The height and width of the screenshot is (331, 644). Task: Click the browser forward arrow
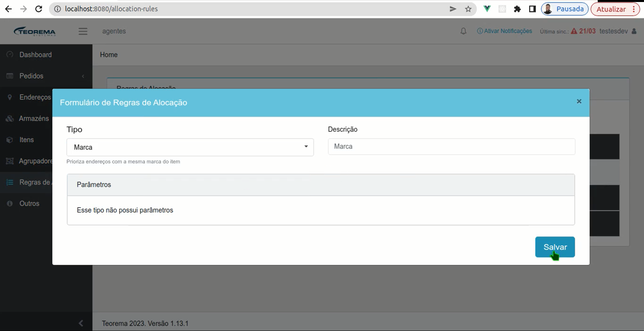pos(23,9)
